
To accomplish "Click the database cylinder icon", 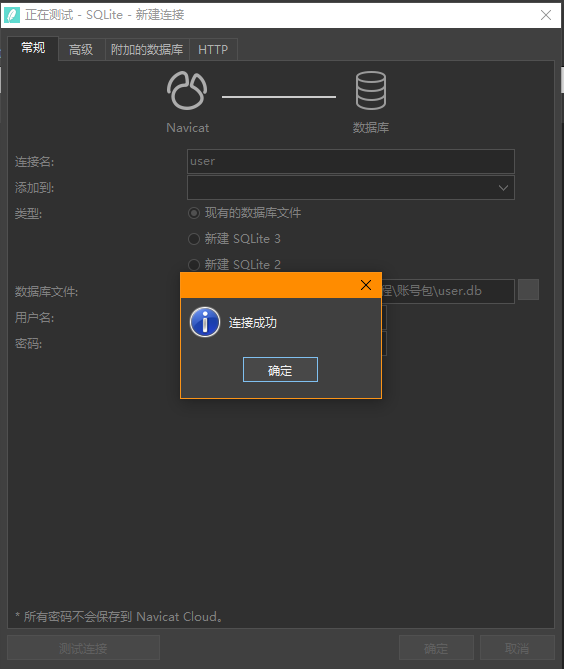I will click(x=371, y=90).
